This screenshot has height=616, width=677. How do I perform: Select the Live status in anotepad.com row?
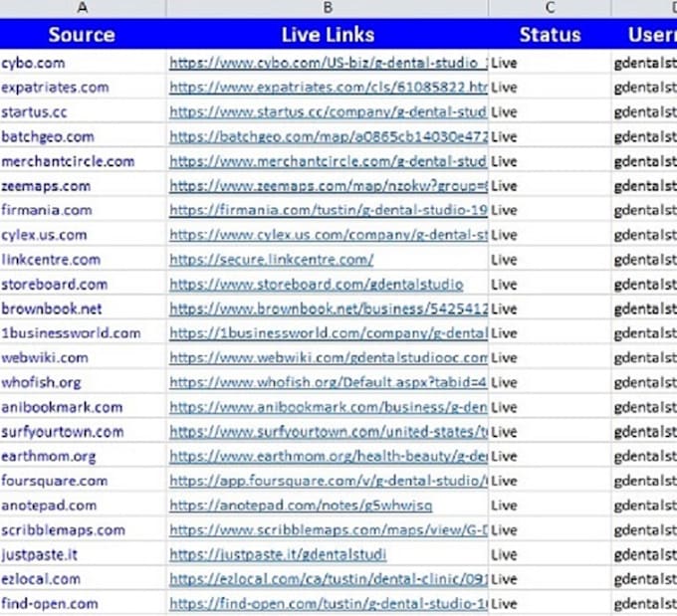click(550, 506)
